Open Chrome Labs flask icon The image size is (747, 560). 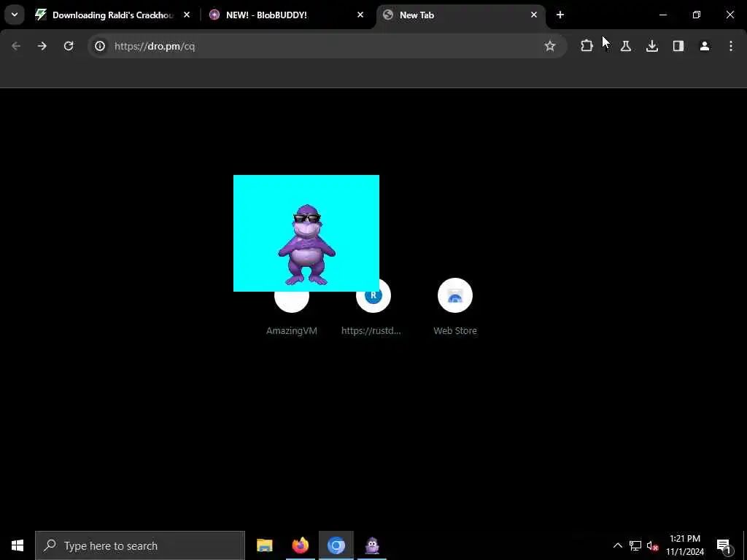pyautogui.click(x=626, y=46)
